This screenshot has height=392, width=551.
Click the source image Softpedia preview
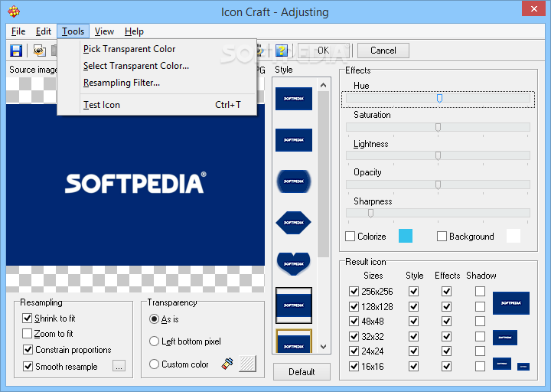click(135, 185)
